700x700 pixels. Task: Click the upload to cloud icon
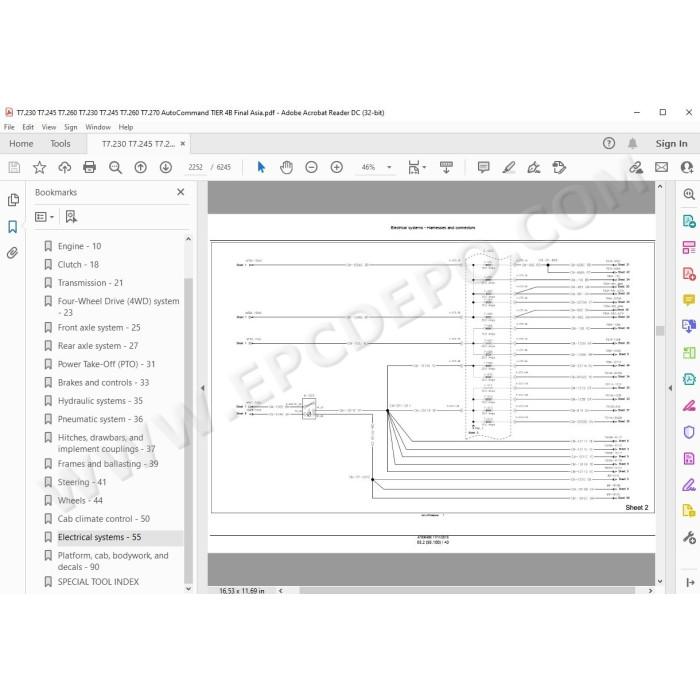[x=65, y=167]
